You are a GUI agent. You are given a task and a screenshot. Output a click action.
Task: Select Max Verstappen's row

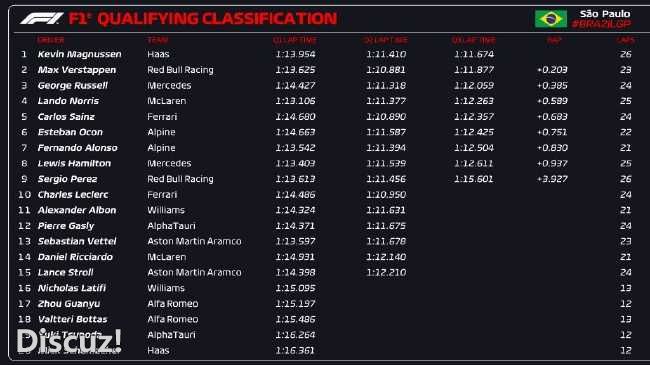325,70
